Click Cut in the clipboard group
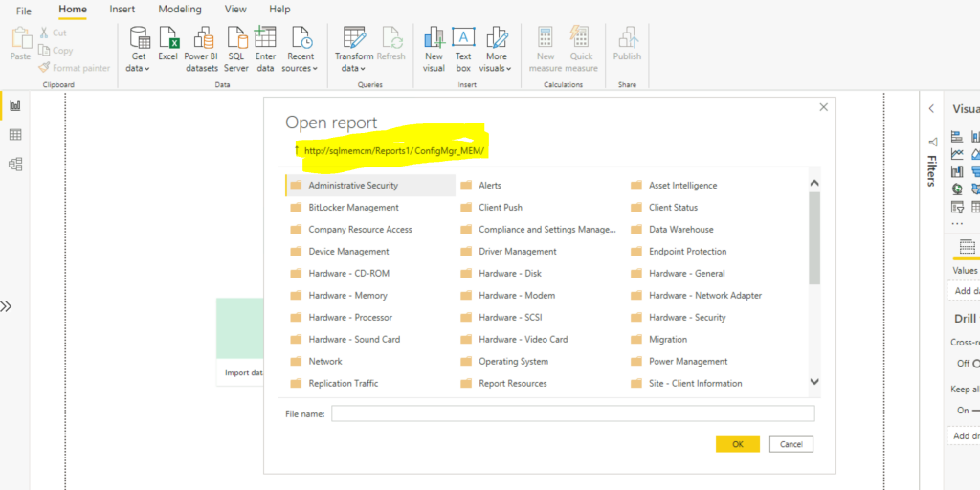980x490 pixels. point(53,33)
